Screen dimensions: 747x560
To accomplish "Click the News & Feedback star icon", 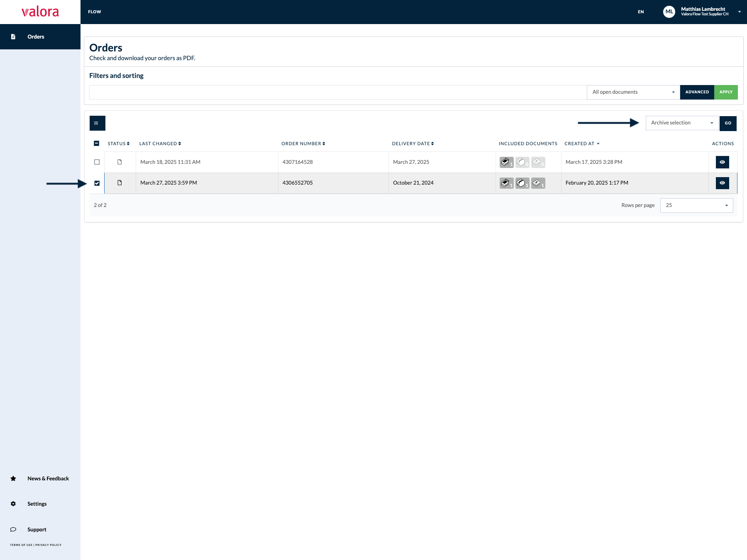I will click(13, 478).
